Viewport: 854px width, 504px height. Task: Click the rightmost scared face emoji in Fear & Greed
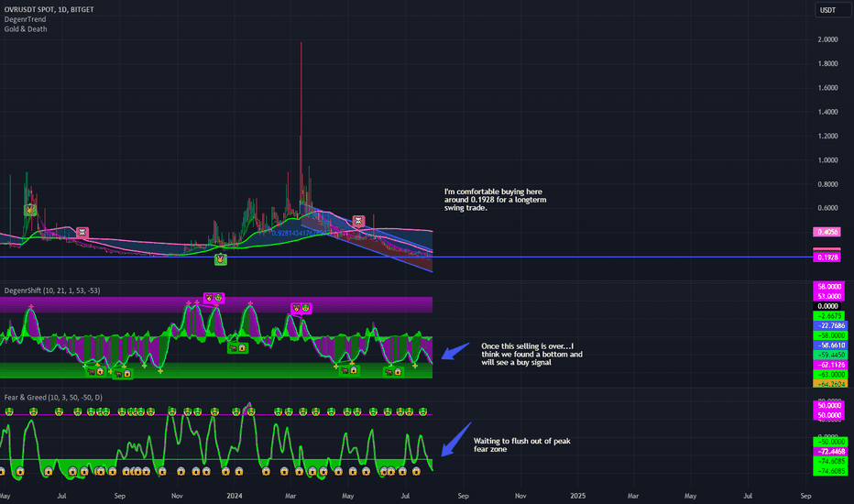(417, 471)
